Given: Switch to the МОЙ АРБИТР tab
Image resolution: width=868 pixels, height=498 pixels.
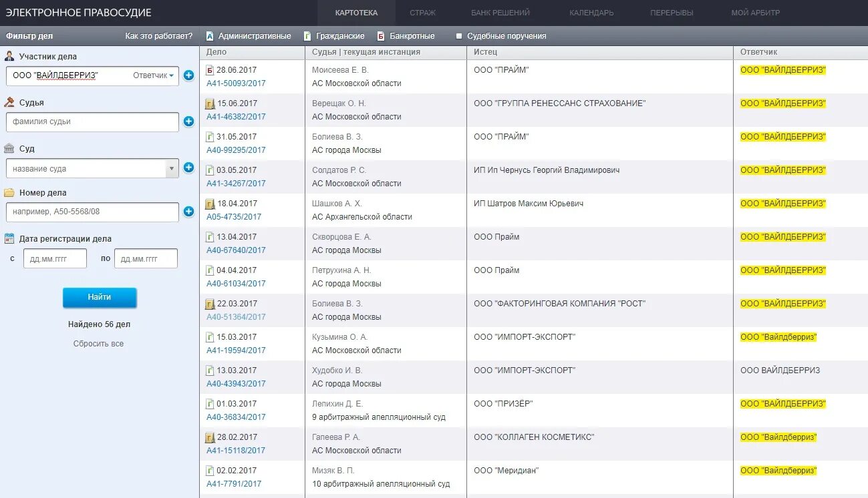Looking at the screenshot, I should click(x=755, y=13).
